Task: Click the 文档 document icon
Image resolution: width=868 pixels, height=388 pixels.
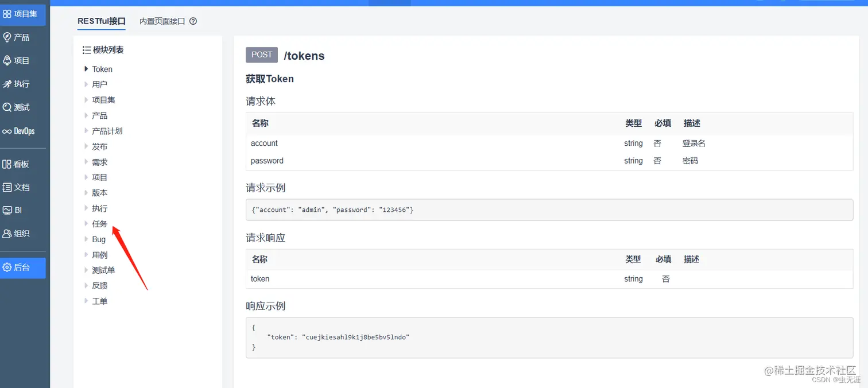Action: [7, 187]
